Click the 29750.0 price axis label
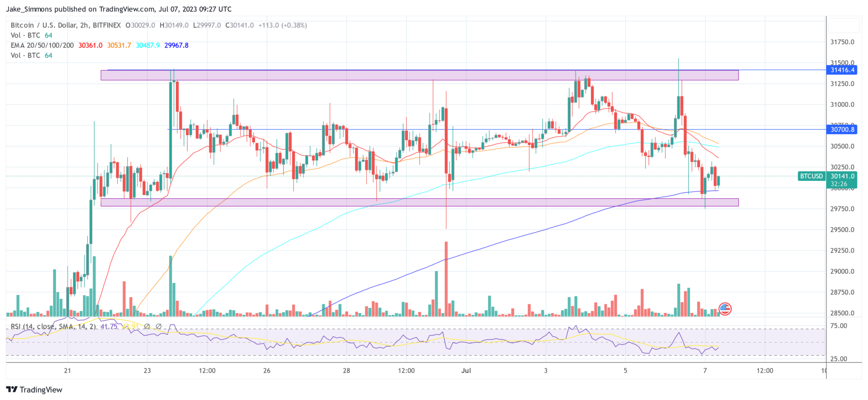 [x=842, y=209]
